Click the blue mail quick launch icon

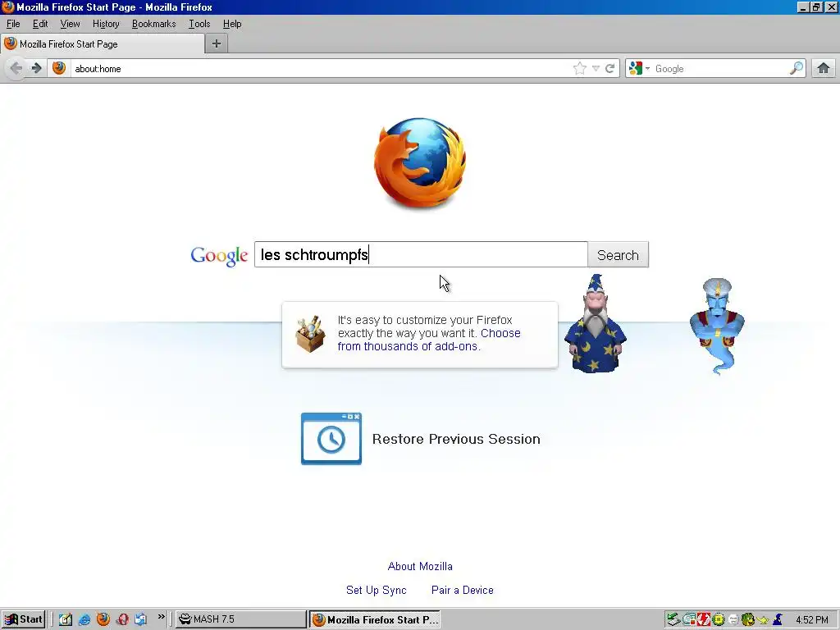(141, 619)
